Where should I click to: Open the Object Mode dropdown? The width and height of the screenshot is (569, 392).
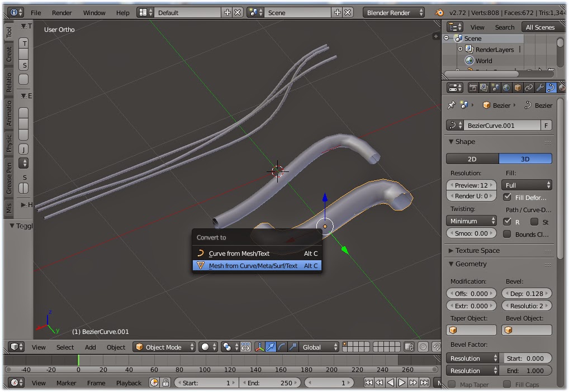(164, 347)
